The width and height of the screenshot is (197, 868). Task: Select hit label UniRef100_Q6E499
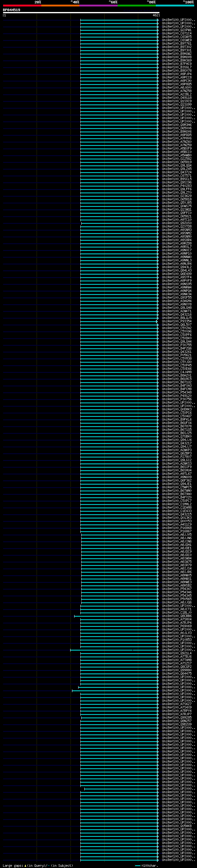click(176, 274)
